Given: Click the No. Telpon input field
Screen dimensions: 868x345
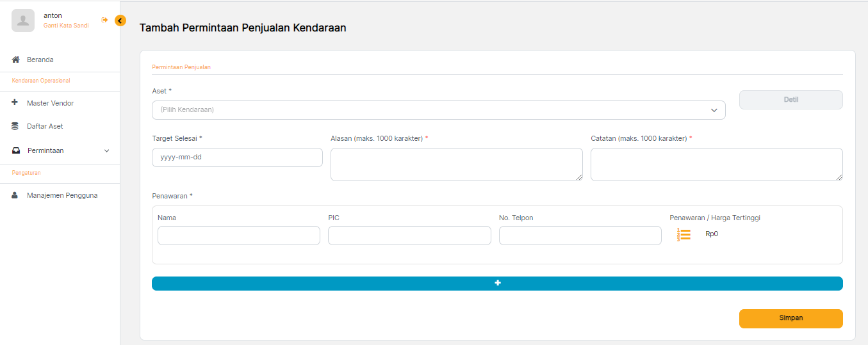Looking at the screenshot, I should click(x=580, y=236).
